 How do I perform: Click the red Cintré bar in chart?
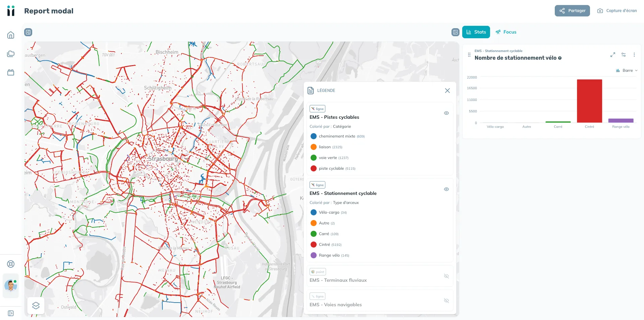pyautogui.click(x=589, y=101)
